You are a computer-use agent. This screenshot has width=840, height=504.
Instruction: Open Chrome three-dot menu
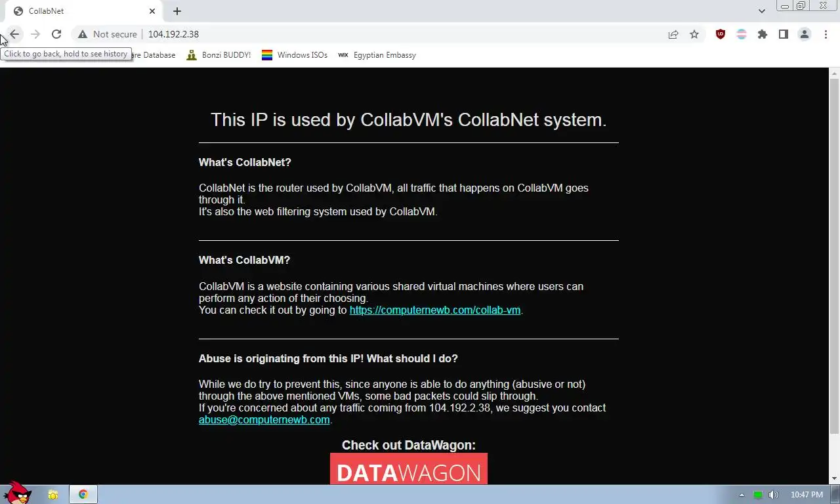[x=826, y=34]
